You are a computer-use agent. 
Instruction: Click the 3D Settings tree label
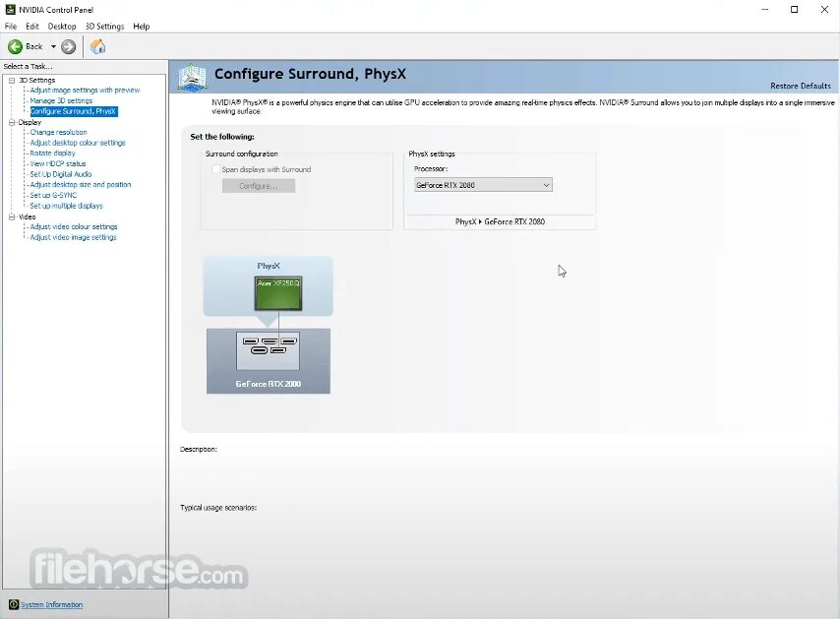click(37, 80)
